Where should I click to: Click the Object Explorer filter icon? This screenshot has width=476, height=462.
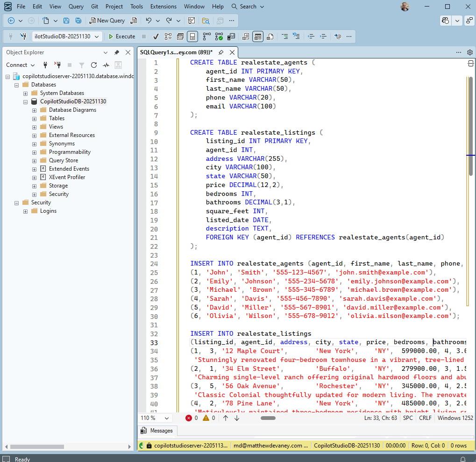click(82, 65)
